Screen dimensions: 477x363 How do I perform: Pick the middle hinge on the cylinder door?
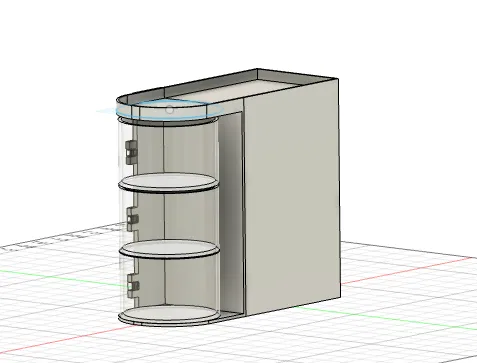tap(132, 219)
